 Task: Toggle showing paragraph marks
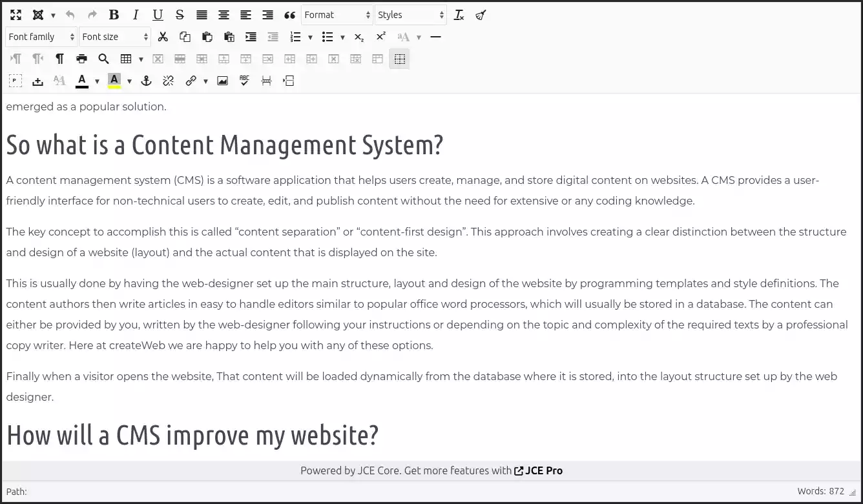[59, 59]
